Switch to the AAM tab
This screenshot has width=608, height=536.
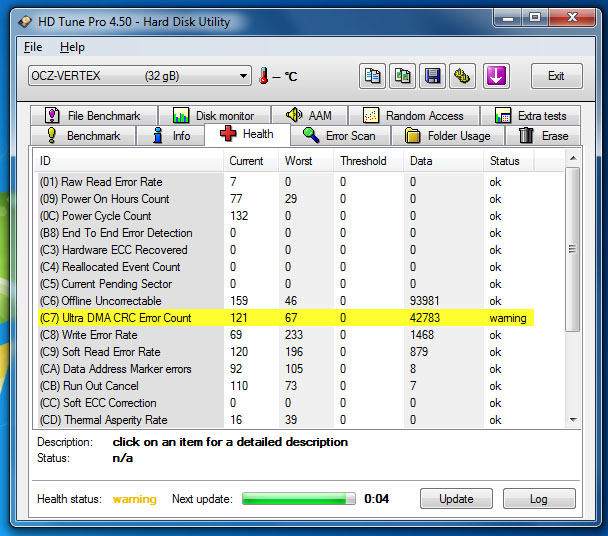(x=309, y=116)
